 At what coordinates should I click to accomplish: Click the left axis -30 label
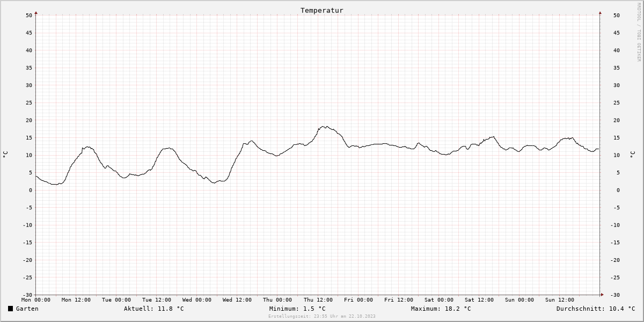point(27,295)
